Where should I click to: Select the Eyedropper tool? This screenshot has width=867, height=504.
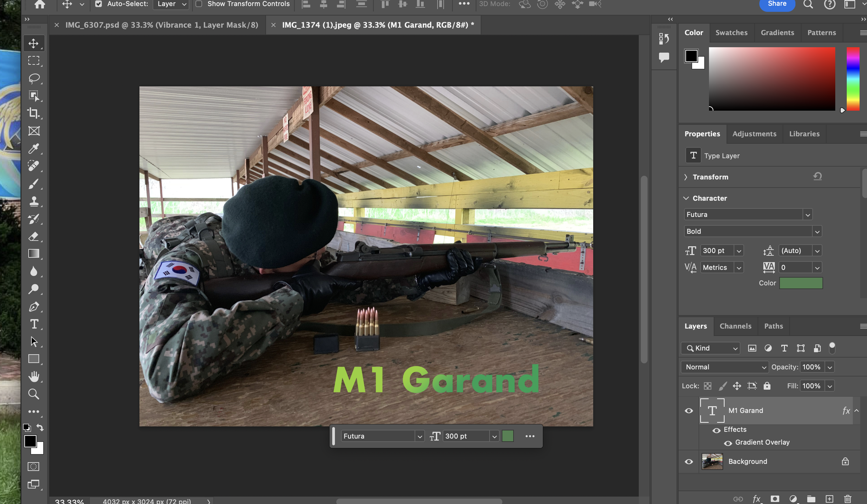[34, 148]
